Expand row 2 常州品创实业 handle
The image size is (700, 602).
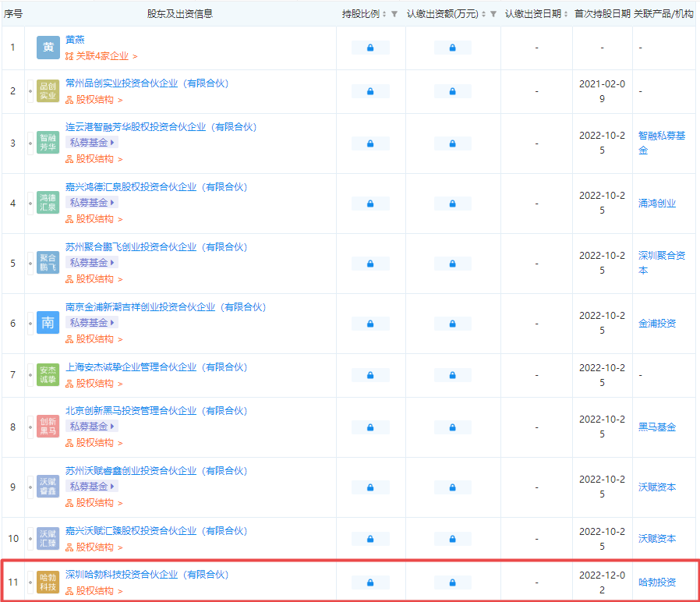(30, 91)
